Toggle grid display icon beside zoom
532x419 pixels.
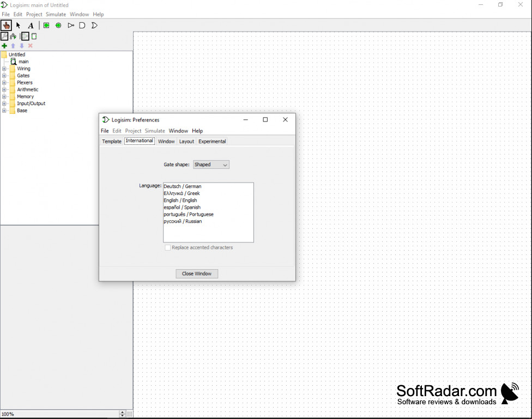click(130, 414)
